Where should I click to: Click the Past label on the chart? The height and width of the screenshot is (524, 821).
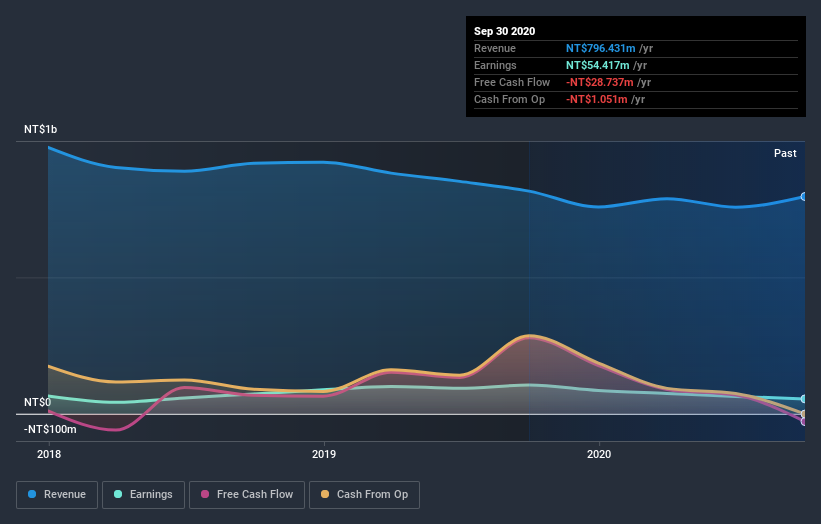(785, 153)
